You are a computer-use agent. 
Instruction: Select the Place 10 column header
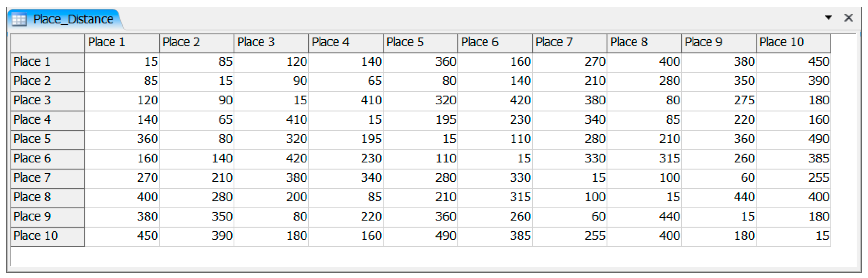[x=793, y=43]
